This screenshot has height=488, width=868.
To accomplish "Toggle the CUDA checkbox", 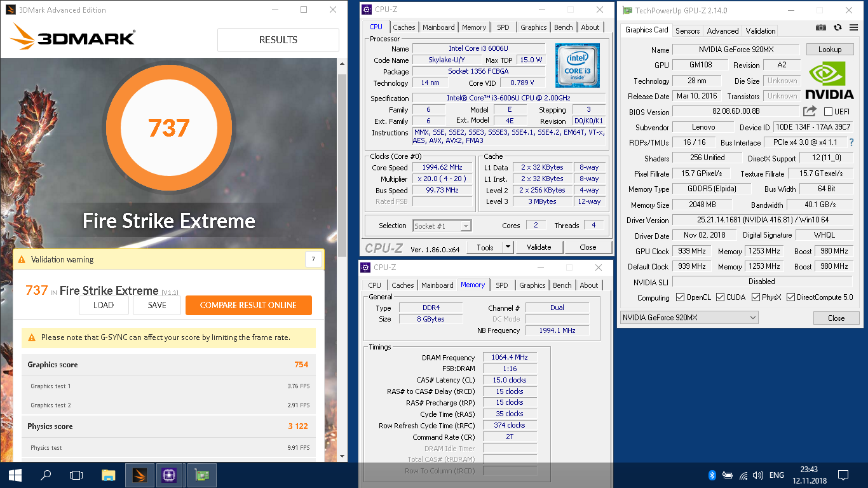I will 720,297.
